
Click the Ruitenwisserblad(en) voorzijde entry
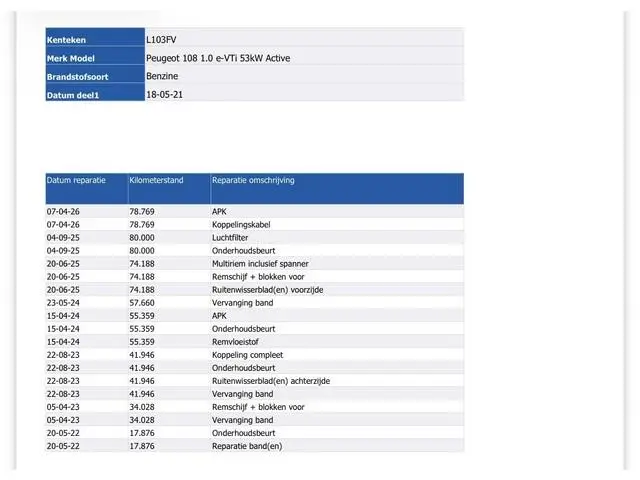(267, 290)
